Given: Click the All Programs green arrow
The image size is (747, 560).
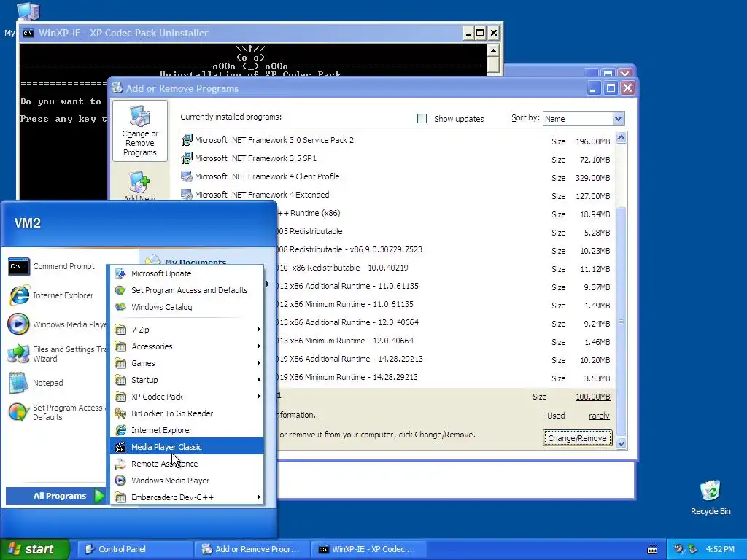Looking at the screenshot, I should point(99,496).
